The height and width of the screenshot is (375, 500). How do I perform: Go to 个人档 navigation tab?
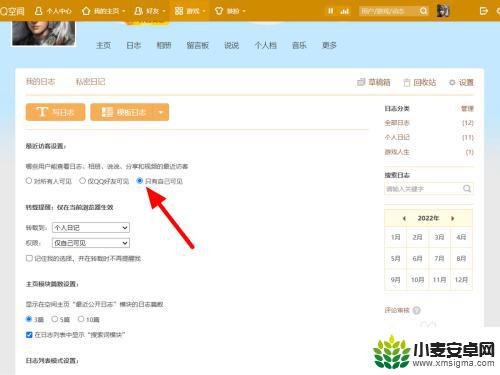coord(266,45)
